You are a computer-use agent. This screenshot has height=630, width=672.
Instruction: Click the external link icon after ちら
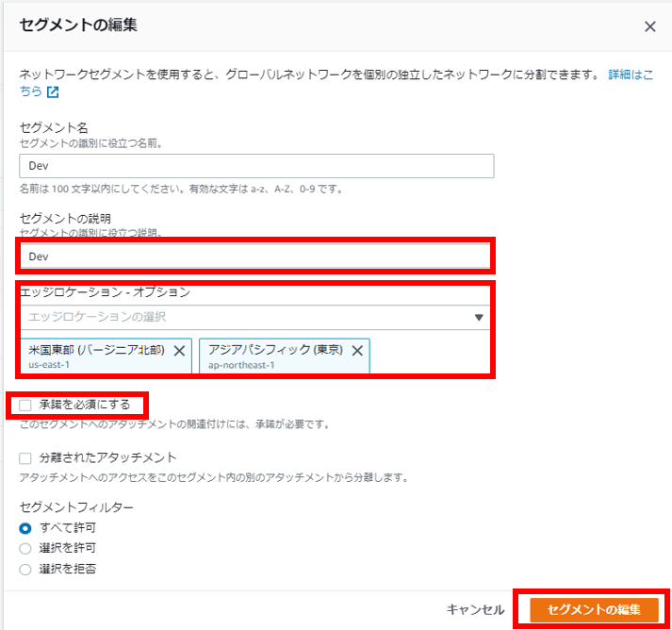coord(53,91)
